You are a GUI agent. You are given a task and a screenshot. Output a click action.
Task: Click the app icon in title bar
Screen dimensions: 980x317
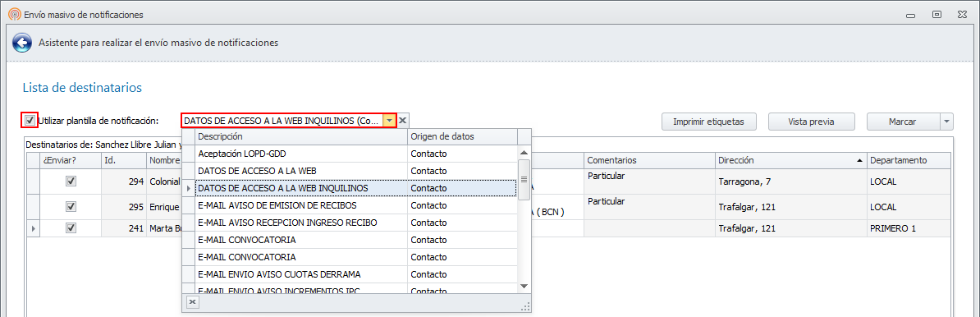point(14,14)
